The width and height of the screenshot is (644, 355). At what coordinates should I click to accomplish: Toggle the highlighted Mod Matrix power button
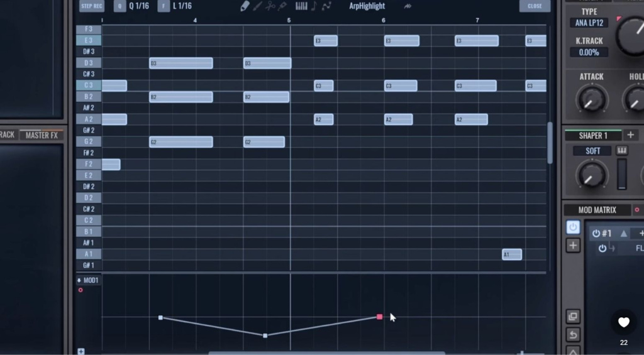pos(573,227)
